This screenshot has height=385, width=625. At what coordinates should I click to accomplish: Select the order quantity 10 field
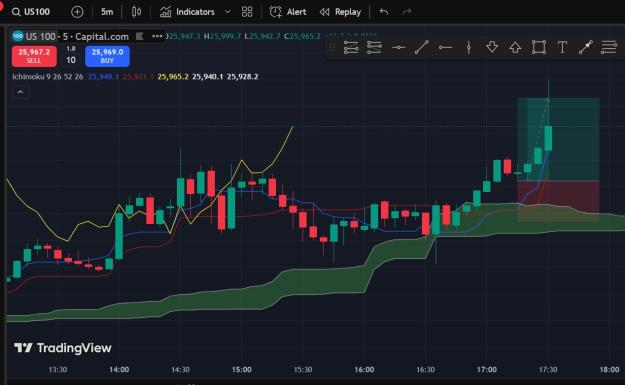coord(71,60)
